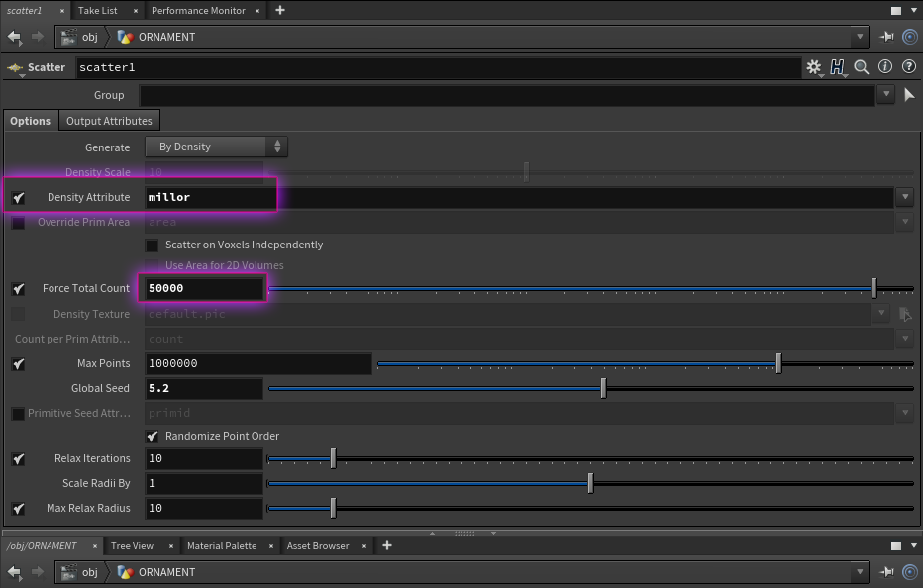
Task: Expand the top pane path history dropdown
Action: coord(860,37)
